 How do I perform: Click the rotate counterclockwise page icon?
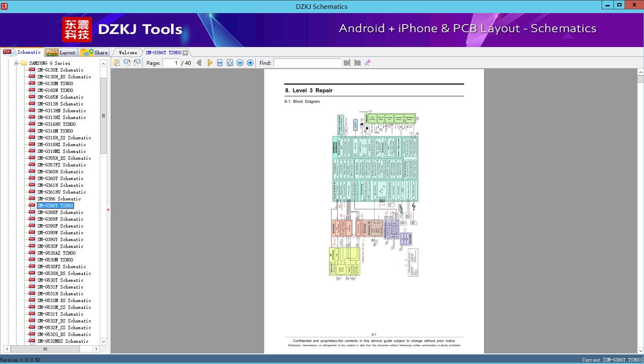click(x=127, y=63)
